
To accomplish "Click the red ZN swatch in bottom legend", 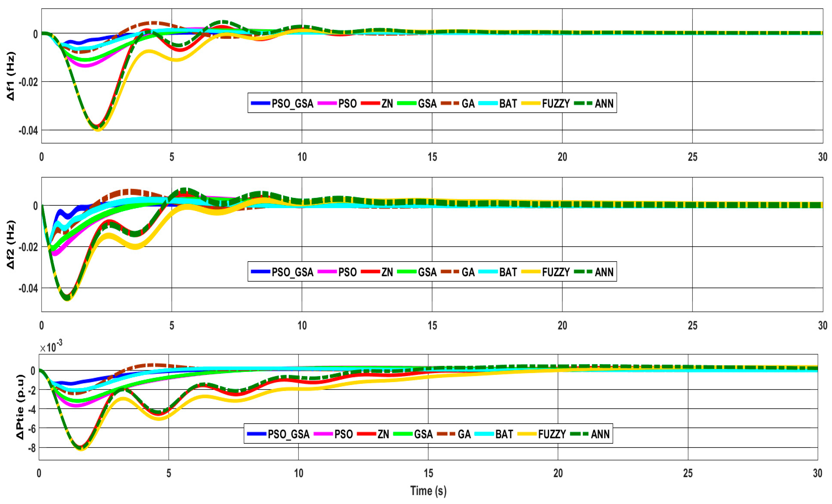I will (x=366, y=434).
